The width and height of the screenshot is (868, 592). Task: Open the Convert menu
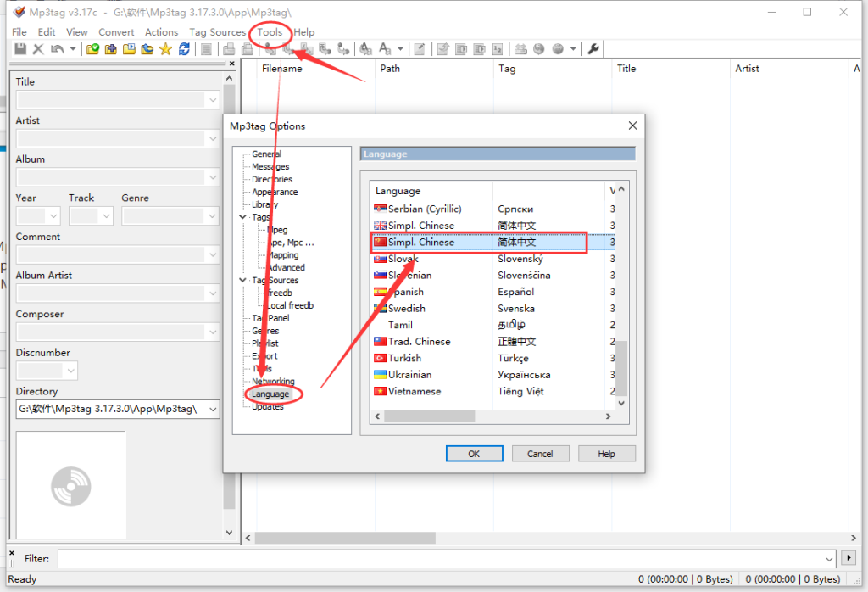(116, 32)
